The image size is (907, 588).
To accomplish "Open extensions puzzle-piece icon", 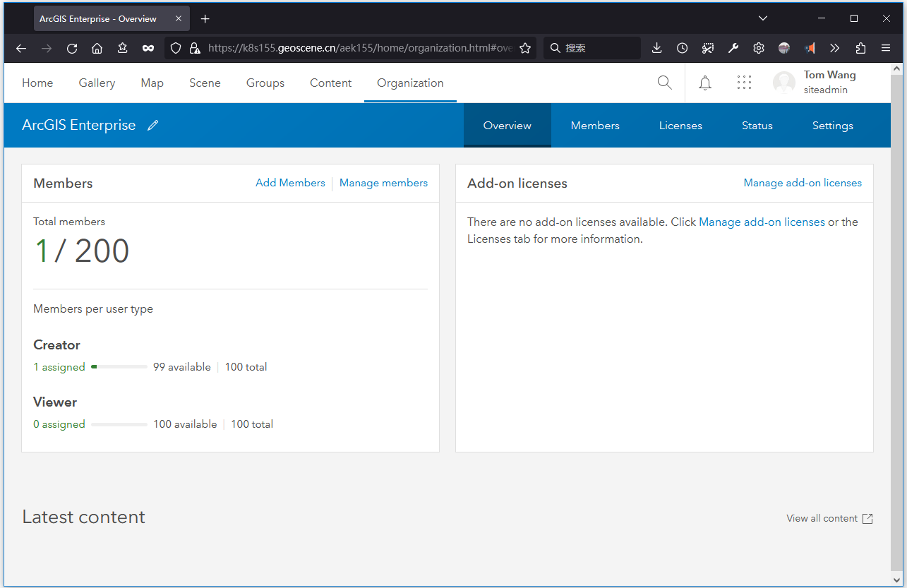I will 860,48.
